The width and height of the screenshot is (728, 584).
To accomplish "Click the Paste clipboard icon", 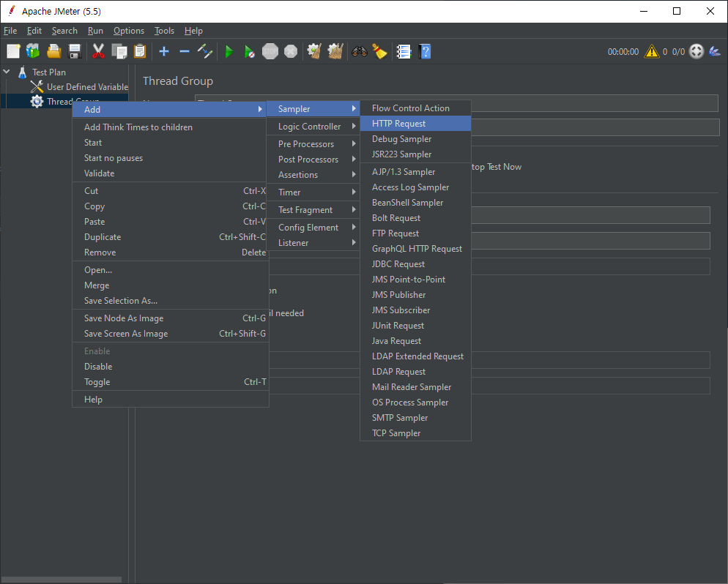I will (x=140, y=51).
